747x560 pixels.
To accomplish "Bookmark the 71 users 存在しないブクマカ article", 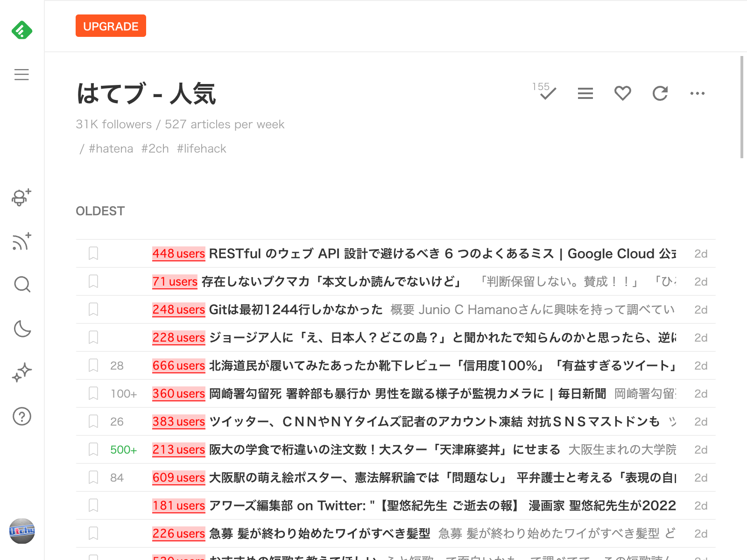I will click(x=93, y=281).
